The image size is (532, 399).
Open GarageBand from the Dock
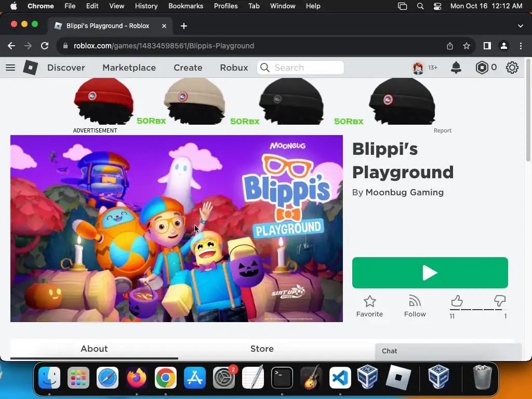click(311, 378)
